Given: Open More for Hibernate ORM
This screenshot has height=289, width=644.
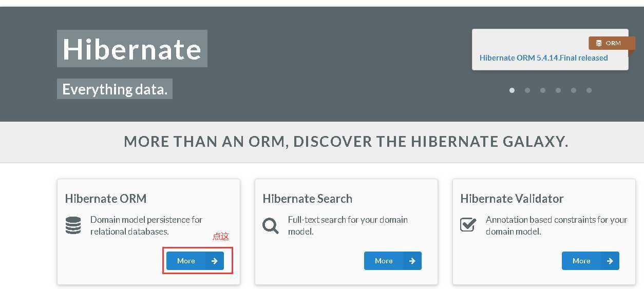Looking at the screenshot, I should (195, 261).
